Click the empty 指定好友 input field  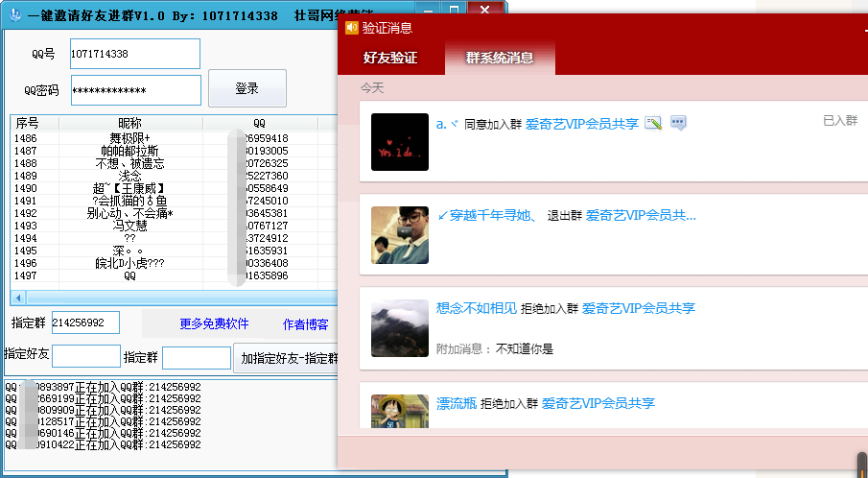86,356
